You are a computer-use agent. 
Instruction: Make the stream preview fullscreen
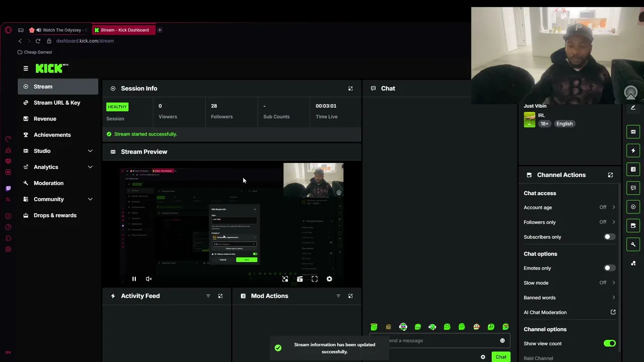click(314, 279)
